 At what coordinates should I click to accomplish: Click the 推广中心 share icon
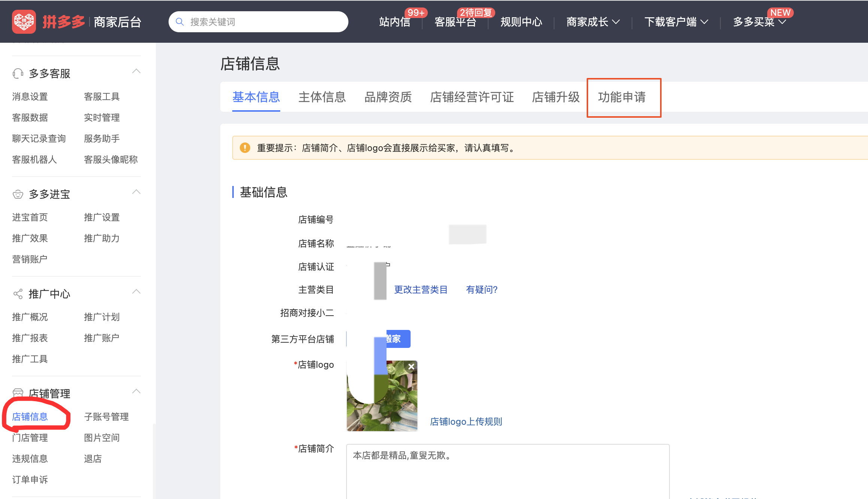click(x=17, y=294)
